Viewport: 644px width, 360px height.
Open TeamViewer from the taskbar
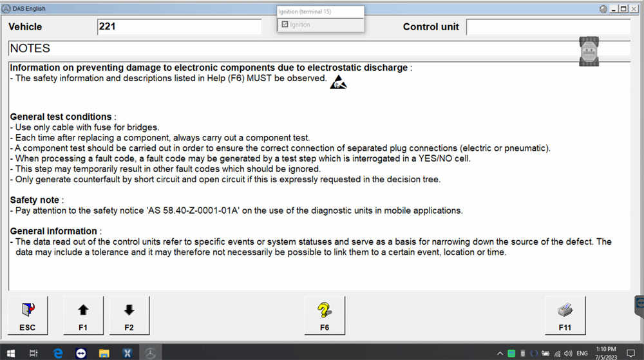[81, 352]
